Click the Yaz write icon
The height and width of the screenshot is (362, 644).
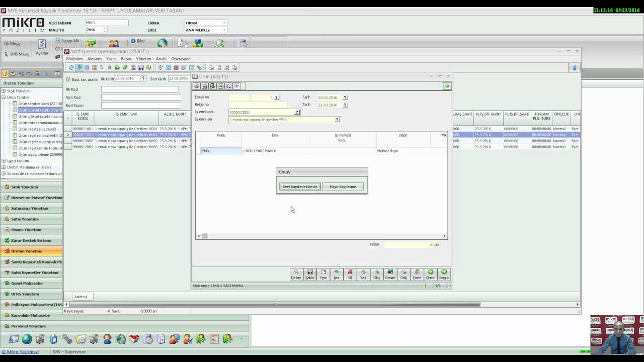(363, 274)
